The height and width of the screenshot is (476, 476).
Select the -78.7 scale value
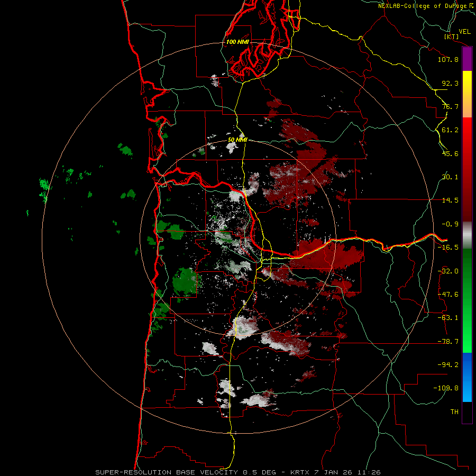[x=448, y=342]
